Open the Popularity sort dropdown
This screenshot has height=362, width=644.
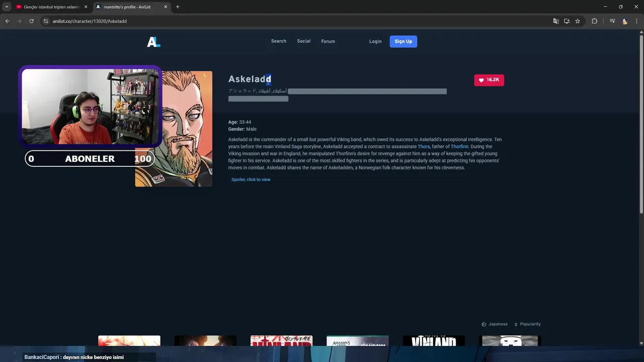tap(527, 324)
